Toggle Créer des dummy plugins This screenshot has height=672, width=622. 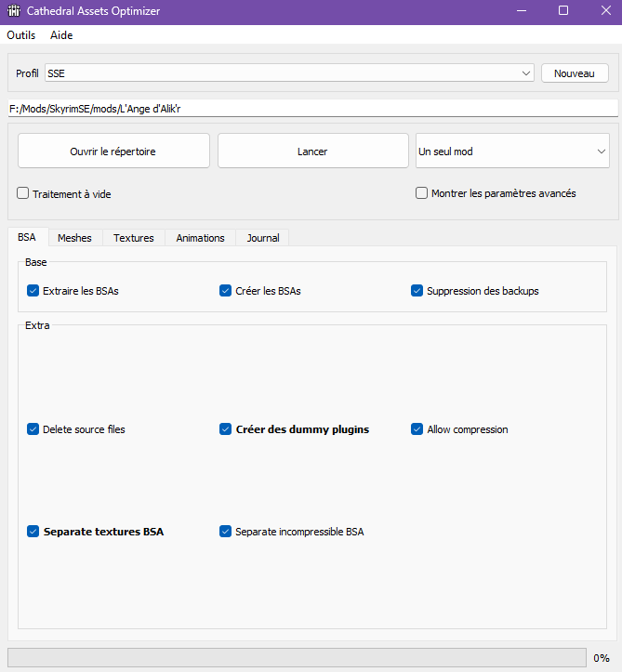(x=226, y=429)
